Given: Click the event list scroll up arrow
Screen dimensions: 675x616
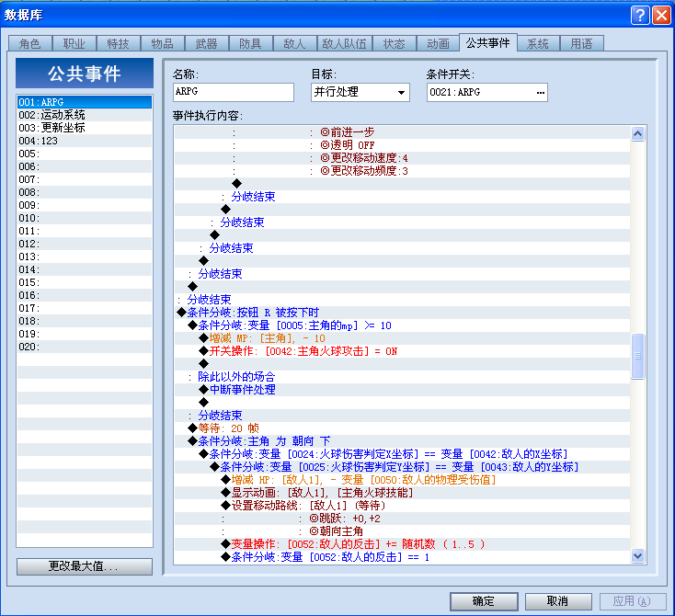Looking at the screenshot, I should (x=637, y=134).
